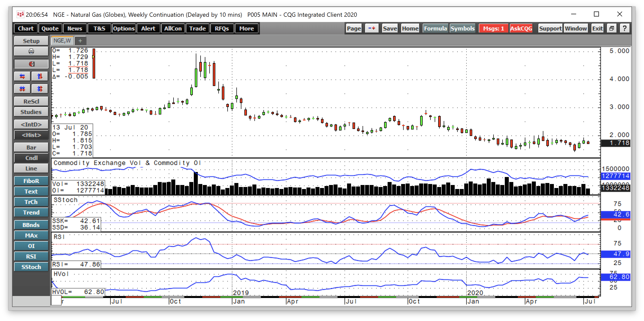The height and width of the screenshot is (321, 644).
Task: Click the 2020 label on time axis
Action: pos(475,292)
